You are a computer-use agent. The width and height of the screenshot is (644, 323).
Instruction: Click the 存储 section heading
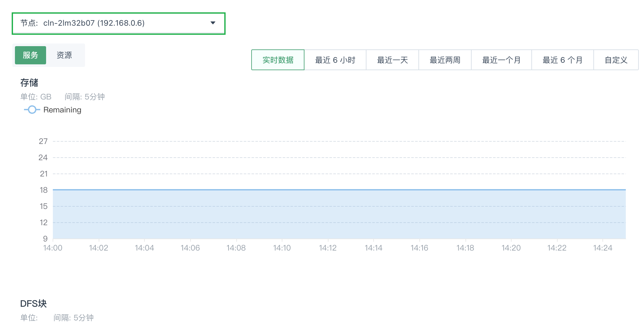(x=29, y=83)
